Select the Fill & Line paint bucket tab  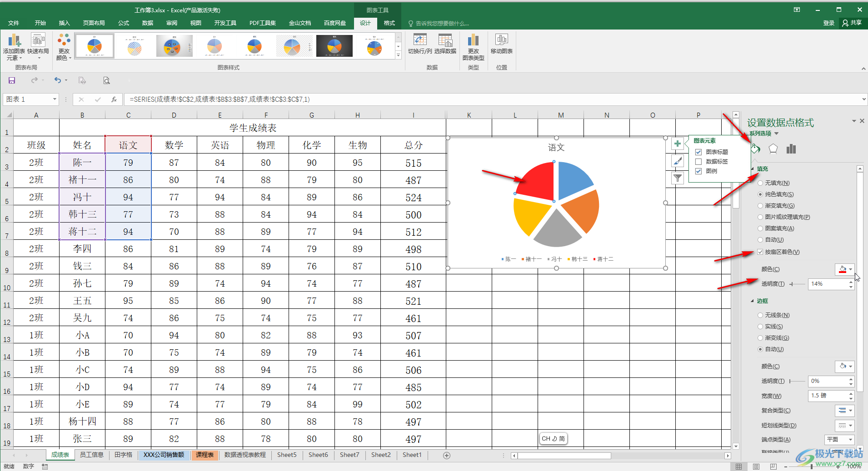pos(755,149)
